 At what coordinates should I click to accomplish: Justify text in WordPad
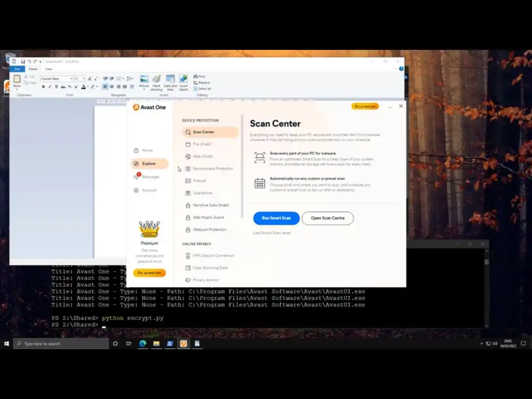125,87
